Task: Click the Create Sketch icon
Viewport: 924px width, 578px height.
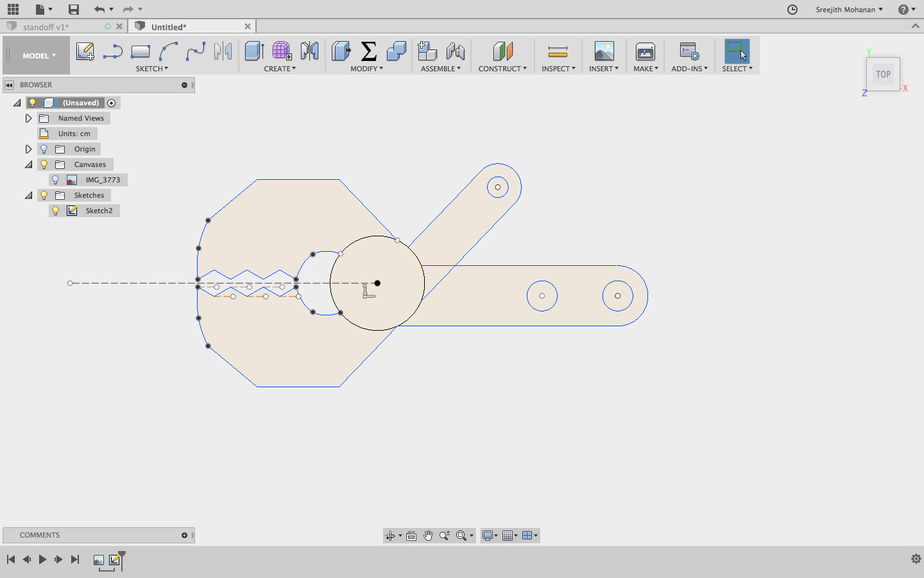Action: coord(85,51)
